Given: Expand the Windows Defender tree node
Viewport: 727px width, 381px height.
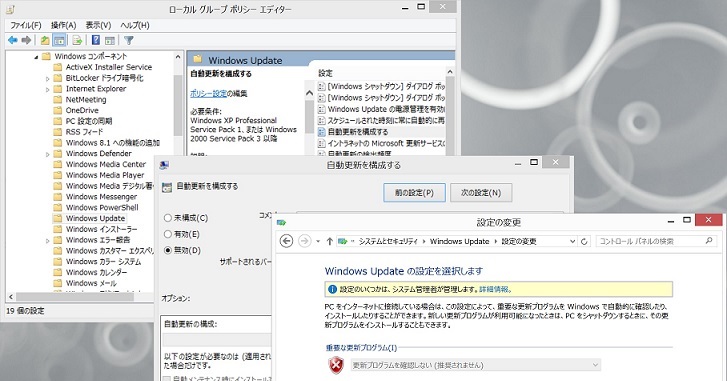Looking at the screenshot, I should click(47, 154).
